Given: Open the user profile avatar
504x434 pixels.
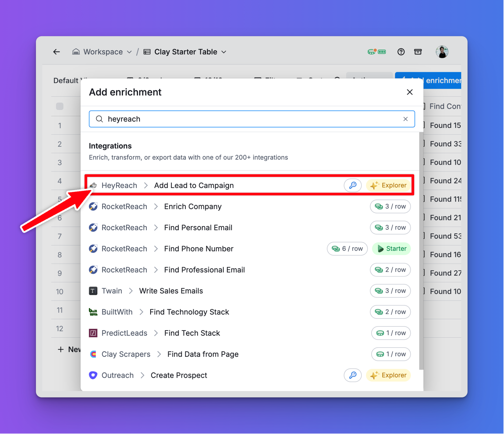Looking at the screenshot, I should tap(442, 52).
